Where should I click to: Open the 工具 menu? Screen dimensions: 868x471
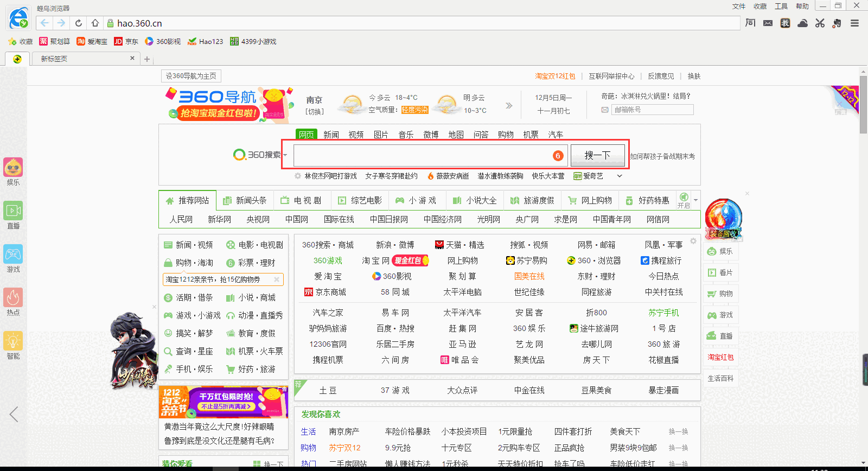pyautogui.click(x=781, y=6)
